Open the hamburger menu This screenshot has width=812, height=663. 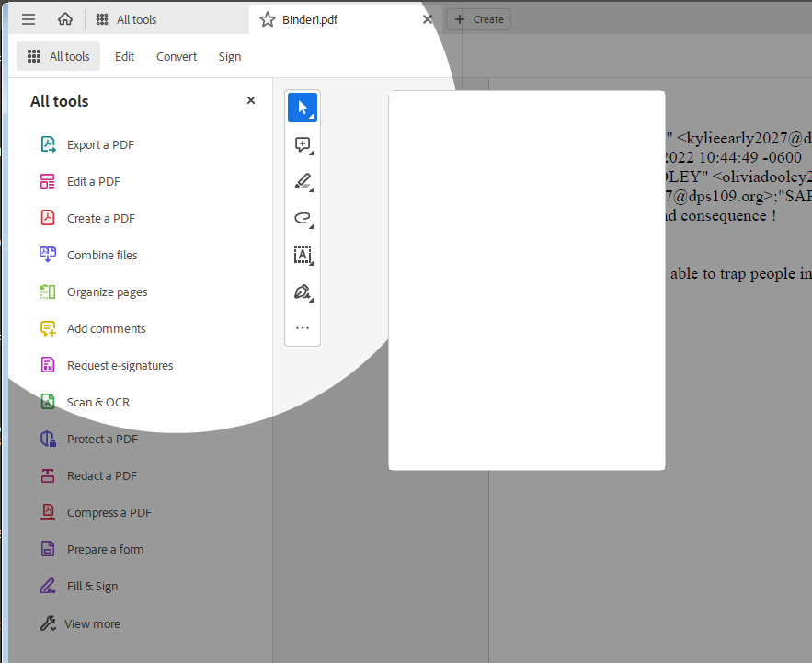[28, 18]
